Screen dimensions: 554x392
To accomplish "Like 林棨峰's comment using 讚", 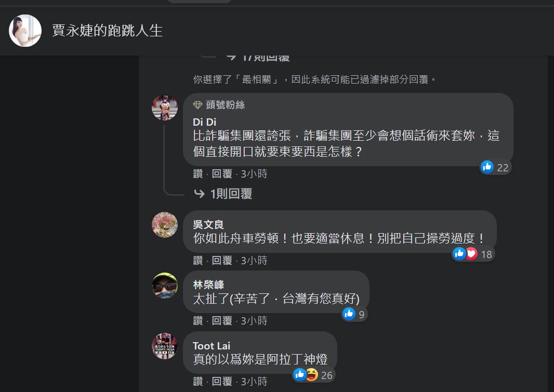I will [198, 321].
